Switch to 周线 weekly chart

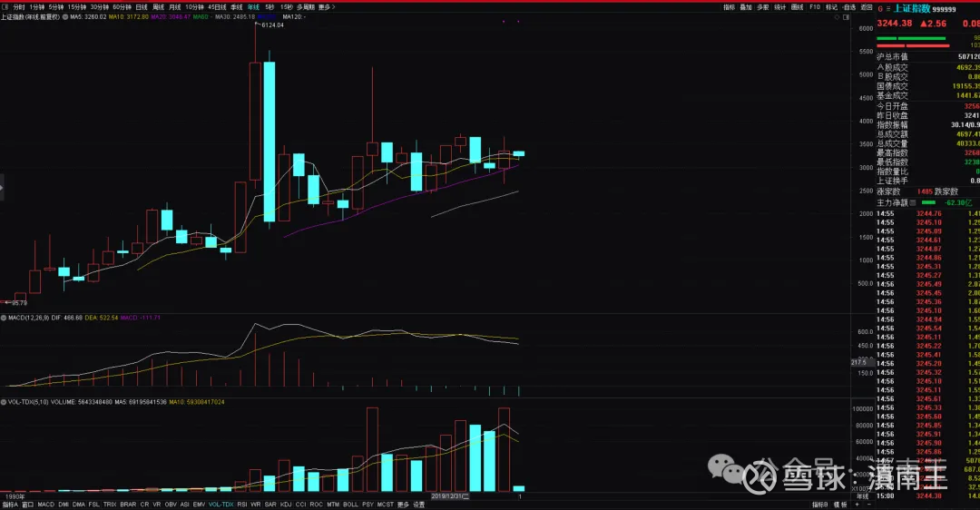coord(159,7)
